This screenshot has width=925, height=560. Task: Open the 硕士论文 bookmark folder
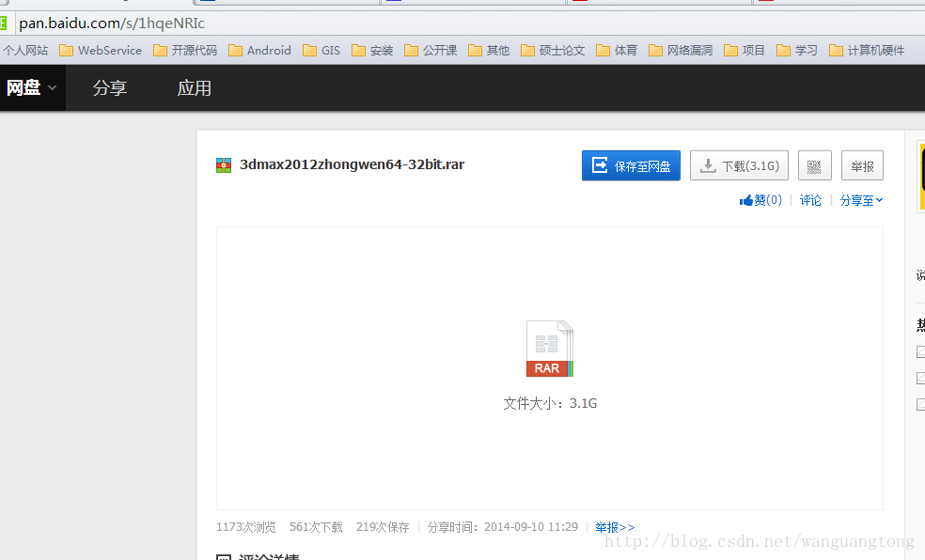[x=553, y=50]
